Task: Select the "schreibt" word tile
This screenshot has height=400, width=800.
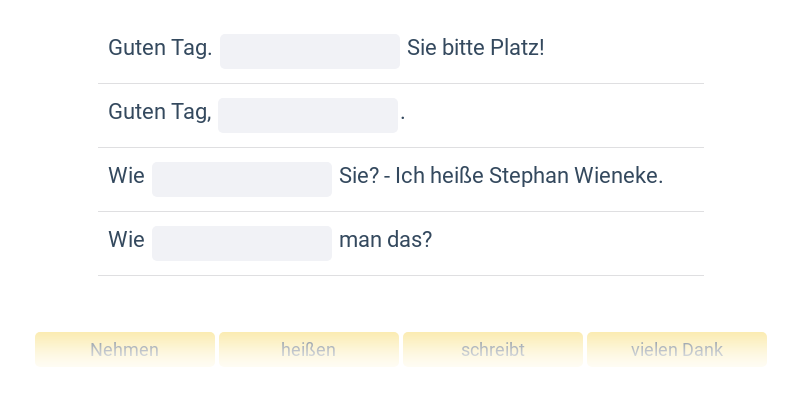Action: pyautogui.click(x=493, y=350)
